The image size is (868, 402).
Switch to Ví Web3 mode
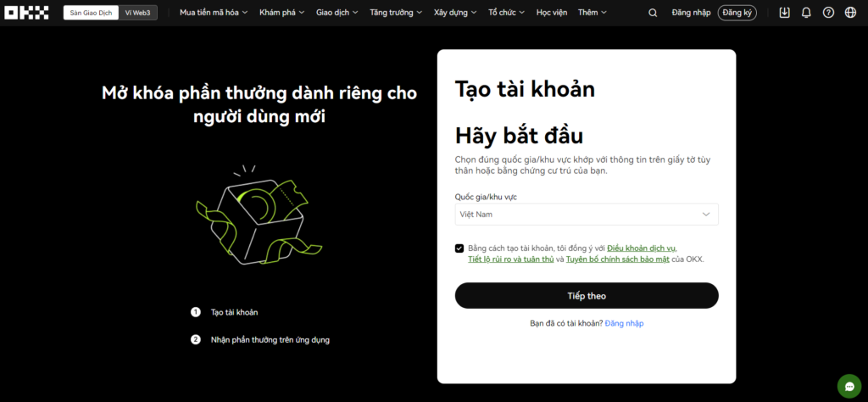click(137, 13)
